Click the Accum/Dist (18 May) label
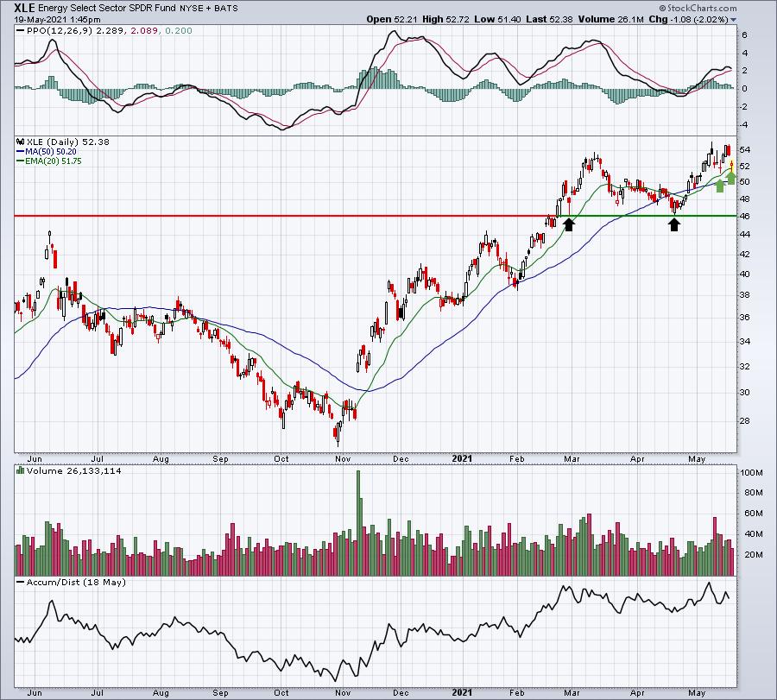 pos(76,582)
